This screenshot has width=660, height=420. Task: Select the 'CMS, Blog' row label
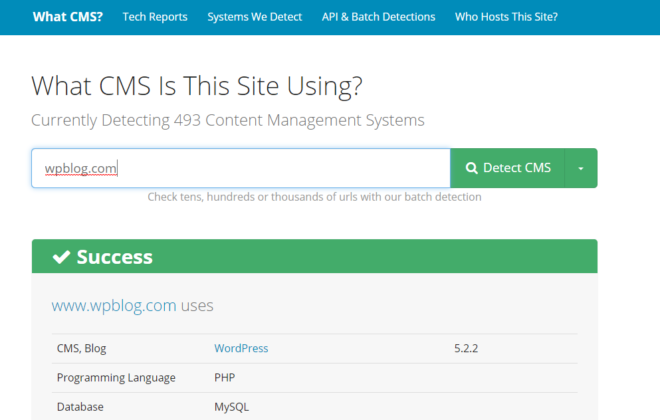(81, 348)
